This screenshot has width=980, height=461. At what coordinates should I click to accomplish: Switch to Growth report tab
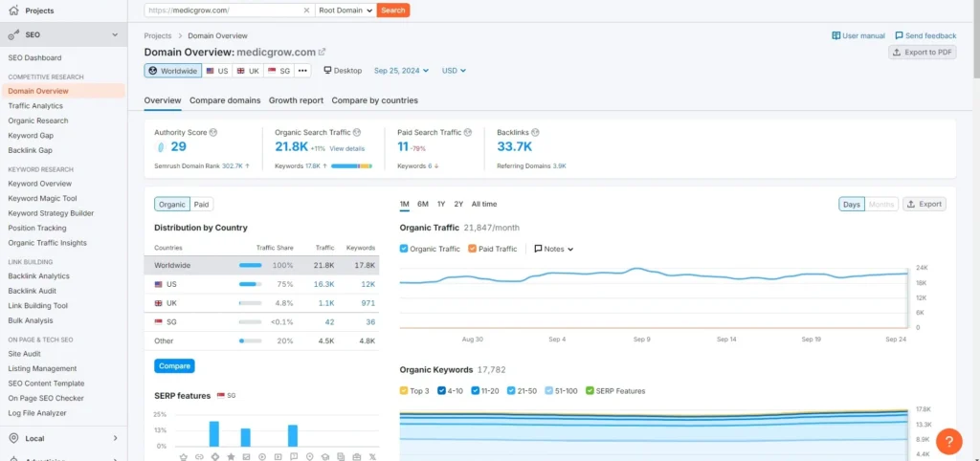[x=297, y=99]
